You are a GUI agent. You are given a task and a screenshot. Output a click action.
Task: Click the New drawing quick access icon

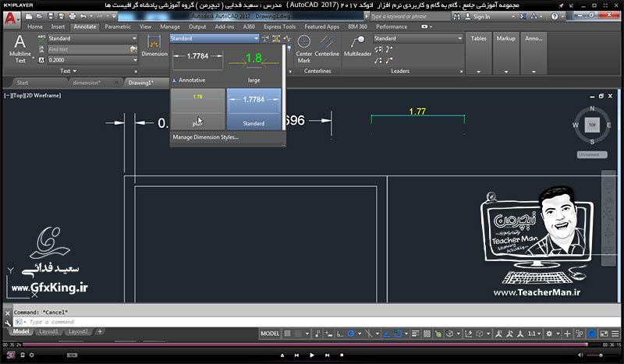29,16
